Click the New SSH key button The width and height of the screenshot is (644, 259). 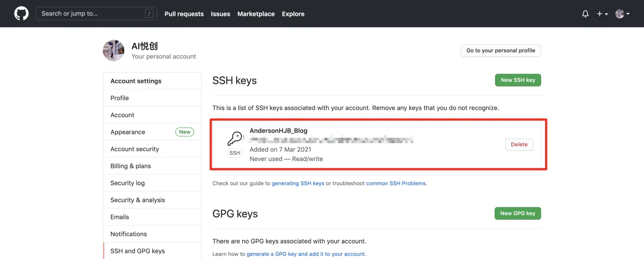pos(518,80)
